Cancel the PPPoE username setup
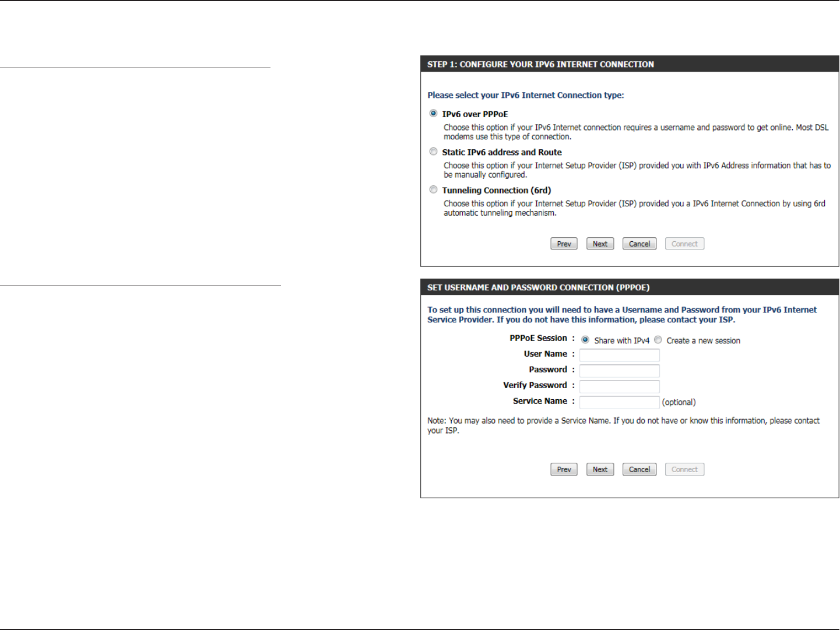This screenshot has height=630, width=840. [639, 469]
